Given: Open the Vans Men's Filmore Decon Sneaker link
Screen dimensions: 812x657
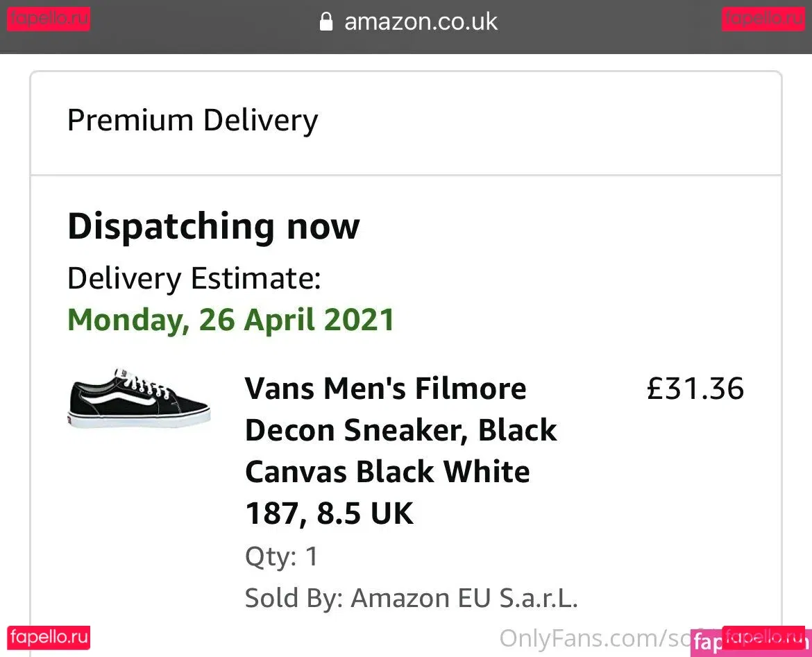Looking at the screenshot, I should tap(385, 389).
